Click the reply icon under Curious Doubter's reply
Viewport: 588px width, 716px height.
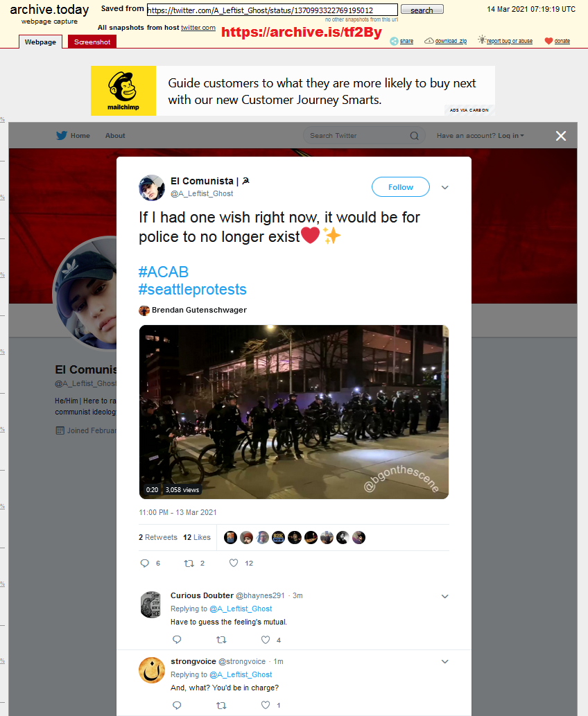pos(178,640)
